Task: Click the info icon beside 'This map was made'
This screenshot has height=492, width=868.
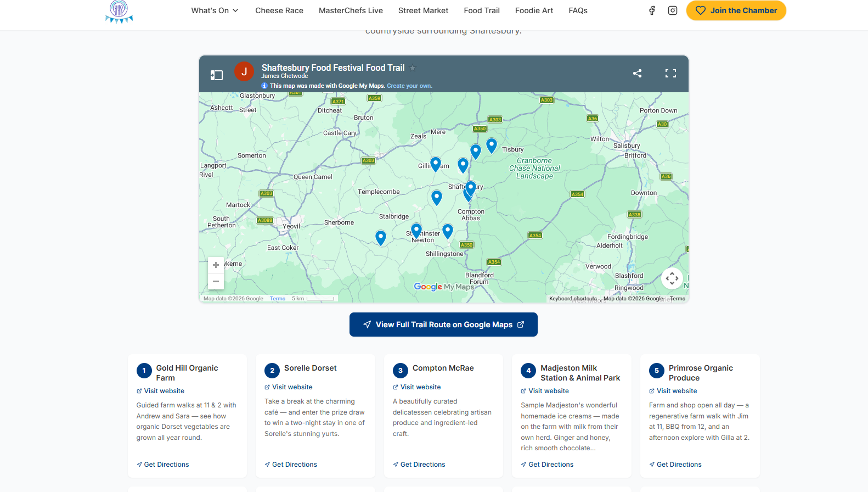Action: tap(264, 86)
